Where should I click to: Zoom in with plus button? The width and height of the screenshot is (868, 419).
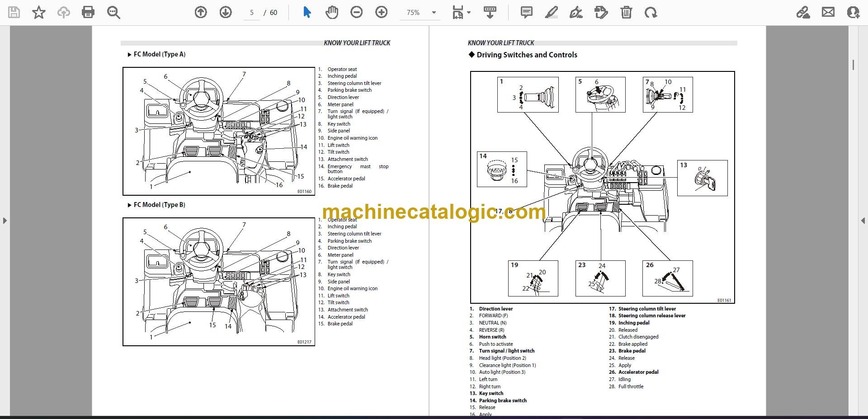(382, 13)
